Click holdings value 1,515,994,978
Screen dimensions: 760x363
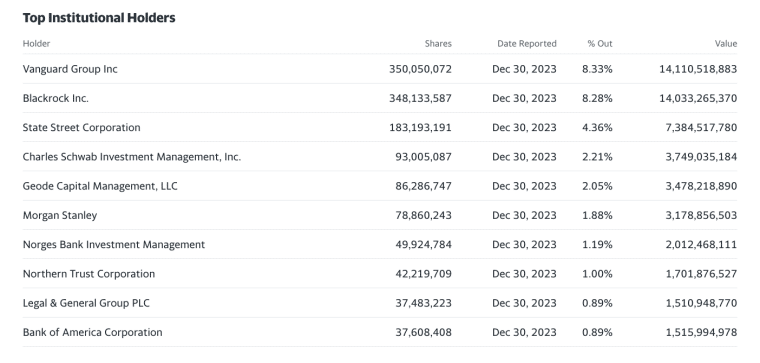[x=701, y=332]
